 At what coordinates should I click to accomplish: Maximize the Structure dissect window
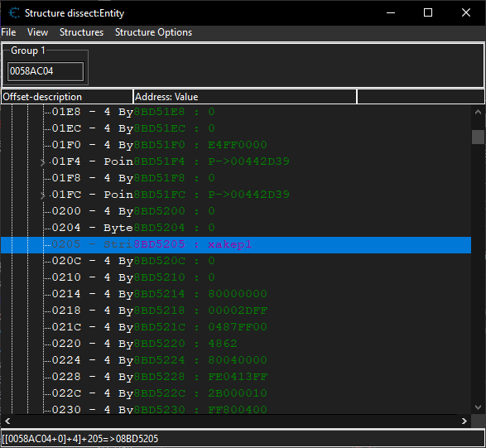[x=428, y=12]
